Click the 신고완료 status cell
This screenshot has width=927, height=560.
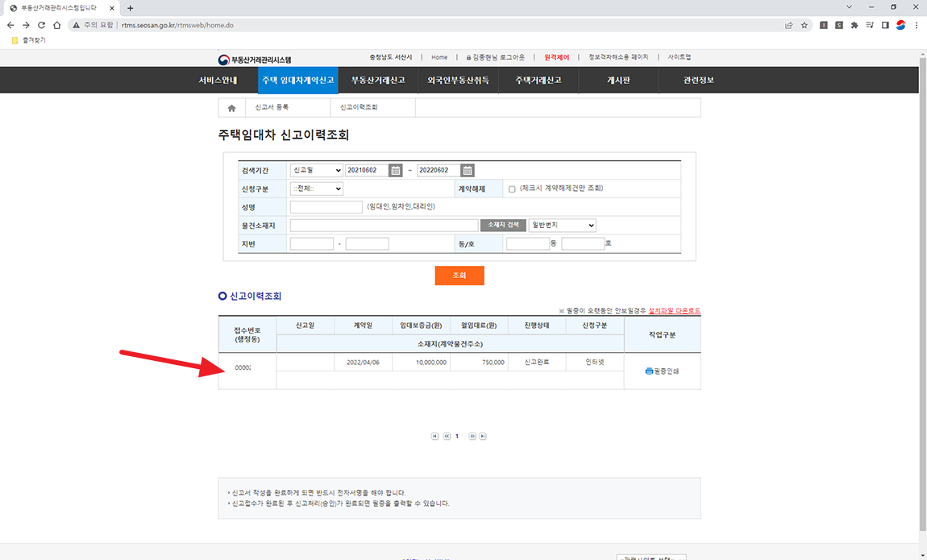pos(537,362)
